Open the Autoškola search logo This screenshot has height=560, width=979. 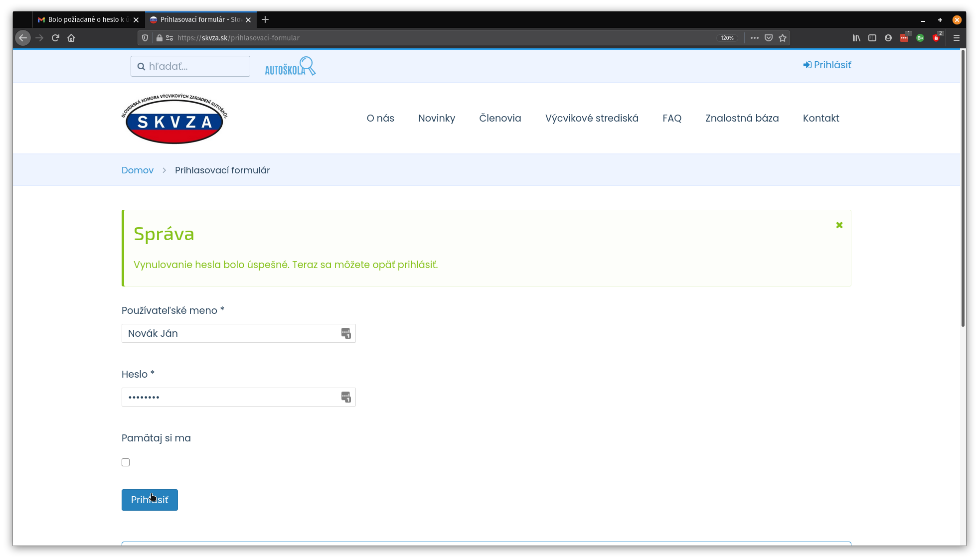[x=290, y=66]
